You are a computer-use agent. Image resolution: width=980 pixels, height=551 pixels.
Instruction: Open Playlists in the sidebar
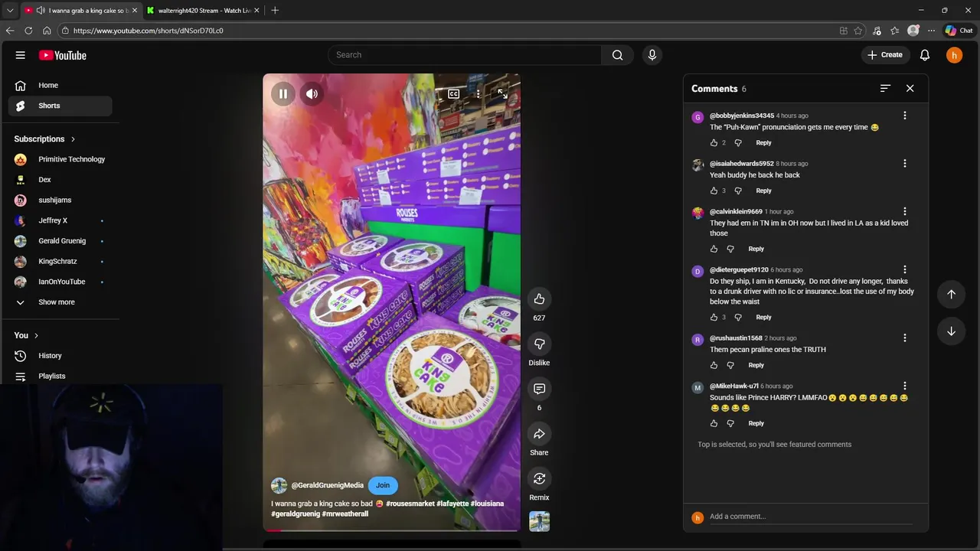point(60,376)
